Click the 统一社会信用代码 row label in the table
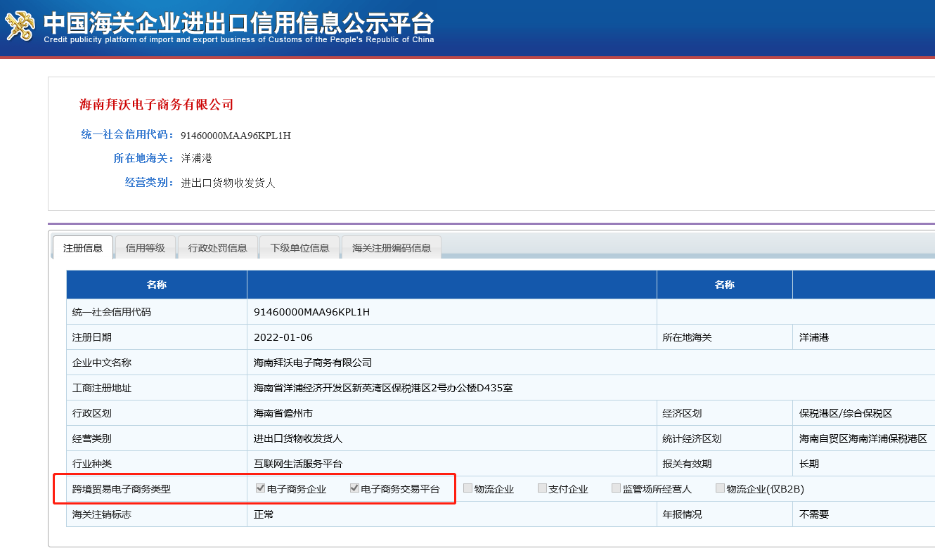 tap(112, 312)
